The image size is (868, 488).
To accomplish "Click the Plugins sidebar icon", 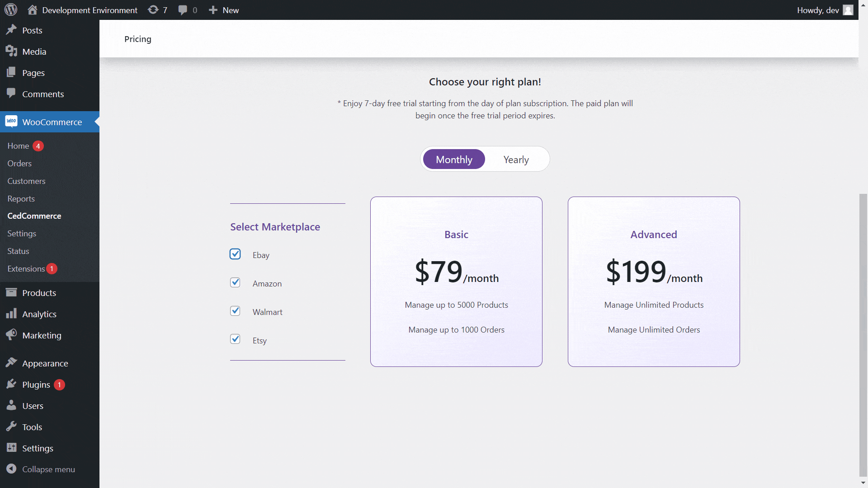I will tap(11, 385).
